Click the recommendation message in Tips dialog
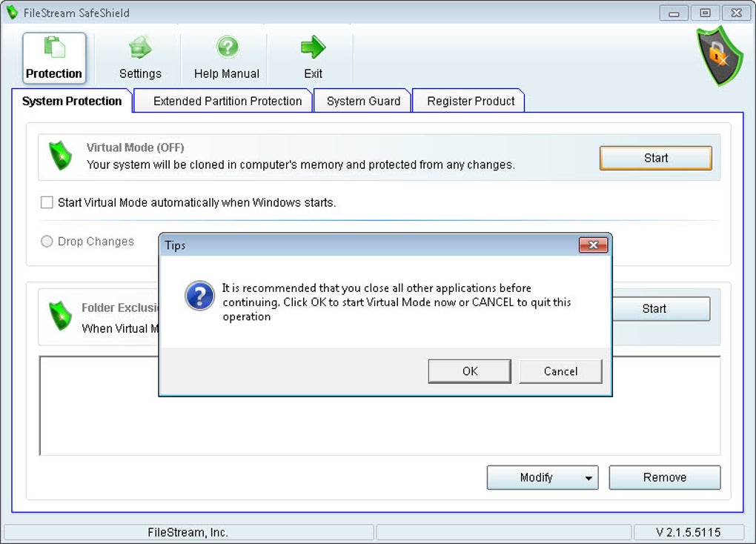The height and width of the screenshot is (544, 756). click(397, 302)
